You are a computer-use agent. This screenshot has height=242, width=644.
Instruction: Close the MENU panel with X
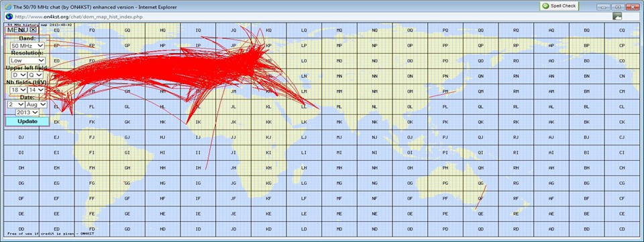point(34,30)
